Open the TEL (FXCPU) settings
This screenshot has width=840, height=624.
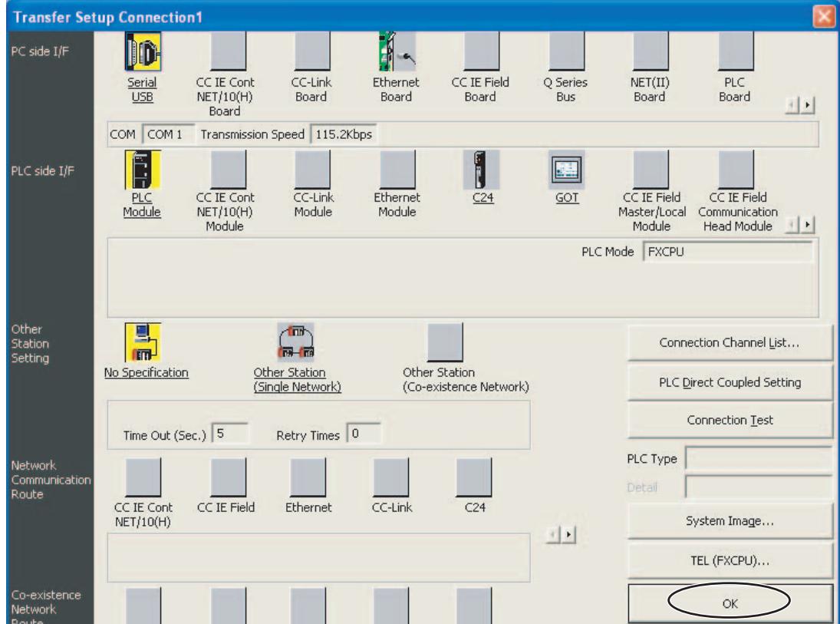pos(730,561)
